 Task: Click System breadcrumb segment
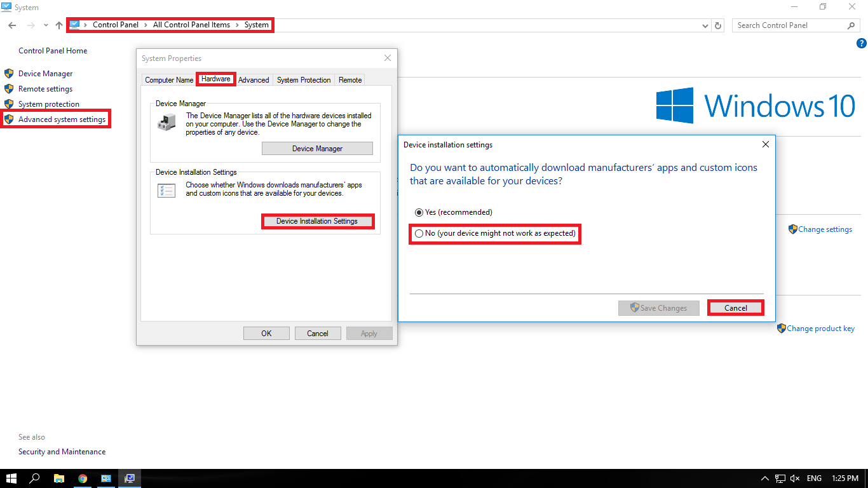click(257, 25)
